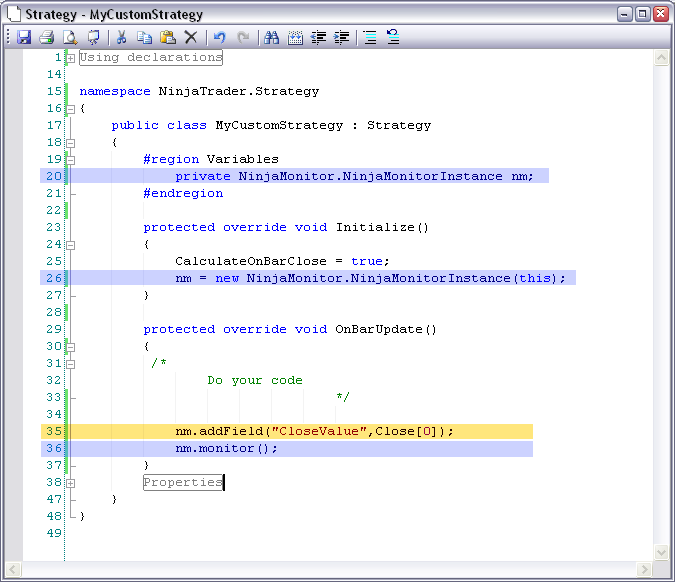The height and width of the screenshot is (582, 675).
Task: Click the yellow highlighted "nm.addField" line
Action: pos(287,431)
